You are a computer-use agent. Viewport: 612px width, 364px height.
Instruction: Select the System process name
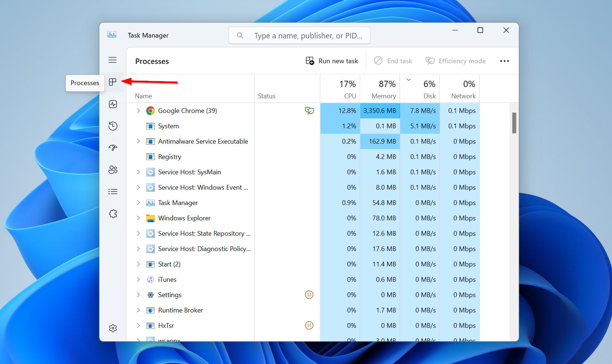(x=168, y=126)
